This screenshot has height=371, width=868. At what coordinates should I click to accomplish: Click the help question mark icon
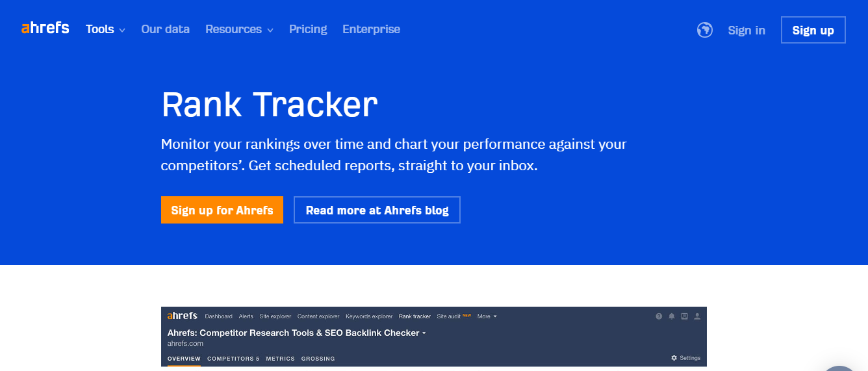(x=659, y=316)
